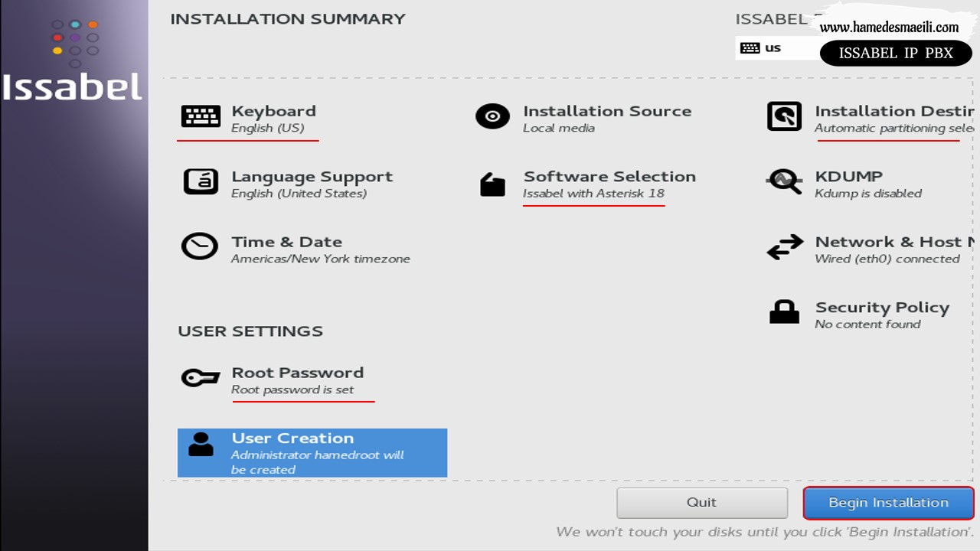Click the Installation Source disc icon

(492, 116)
